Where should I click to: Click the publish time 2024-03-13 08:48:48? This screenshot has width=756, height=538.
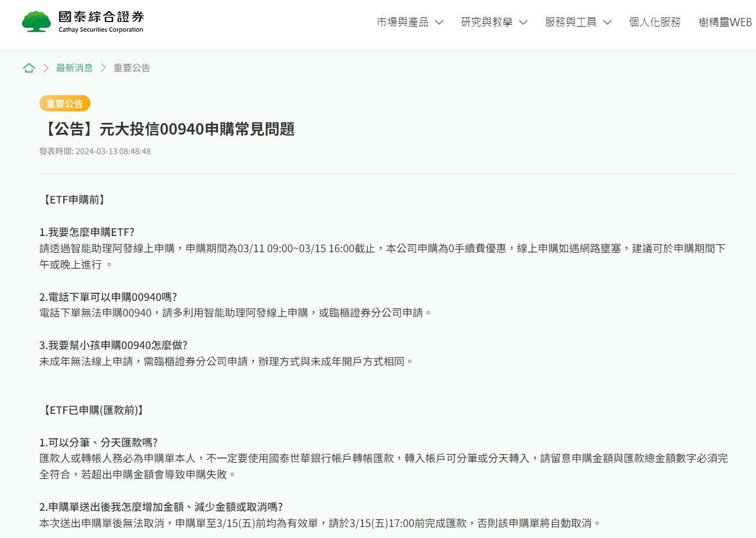(x=113, y=151)
